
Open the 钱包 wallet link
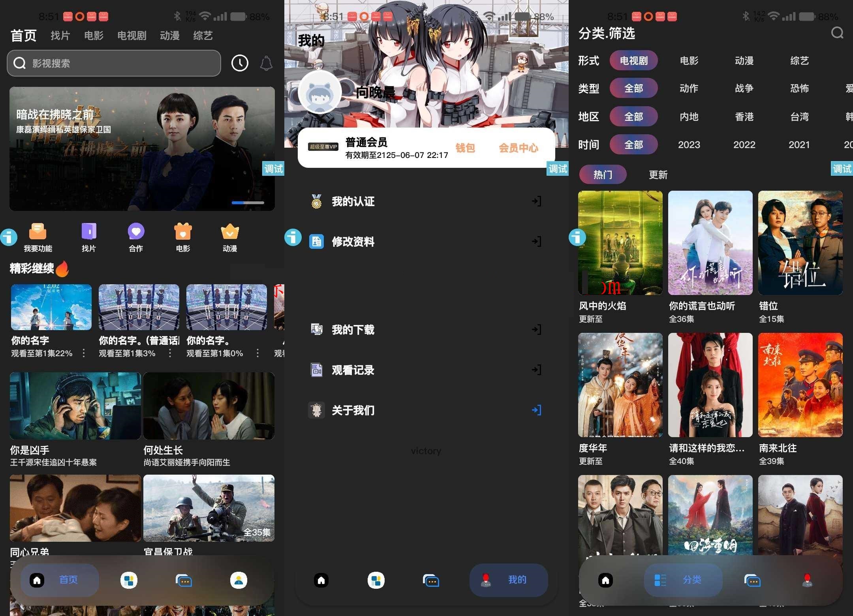coord(465,148)
